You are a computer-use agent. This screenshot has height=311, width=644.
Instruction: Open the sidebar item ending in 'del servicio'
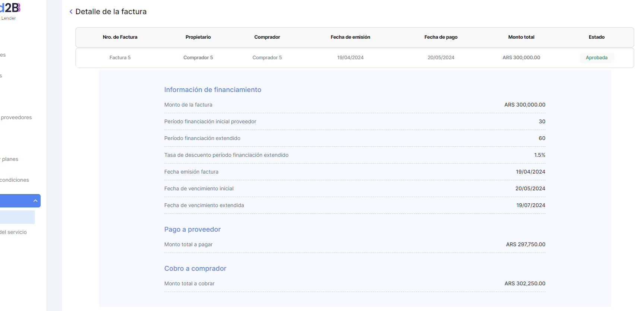point(14,232)
